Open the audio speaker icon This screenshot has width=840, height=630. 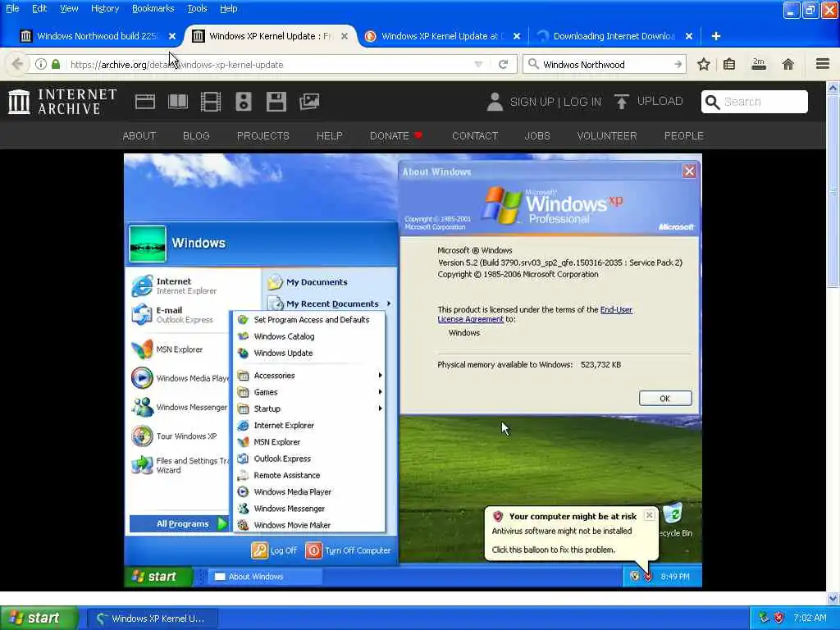click(243, 102)
